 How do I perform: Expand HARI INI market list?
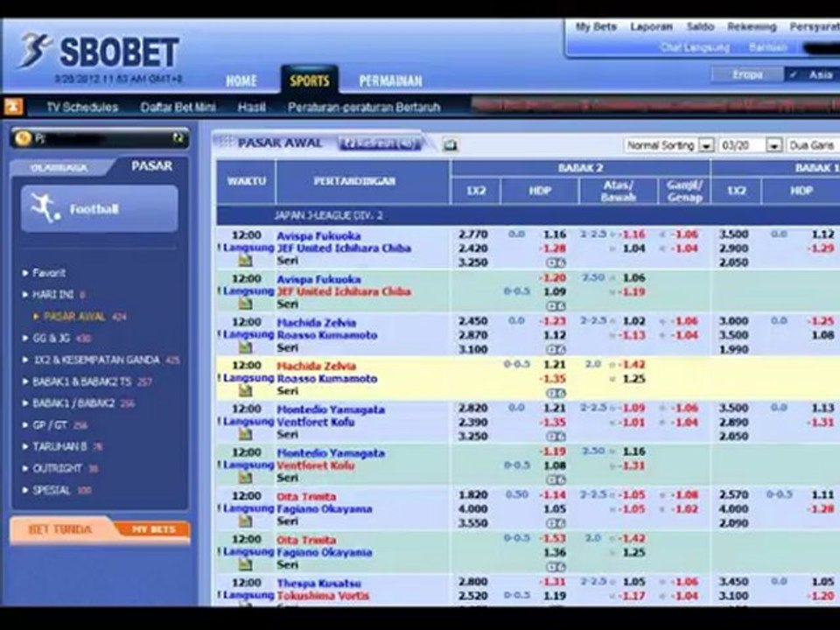click(53, 294)
